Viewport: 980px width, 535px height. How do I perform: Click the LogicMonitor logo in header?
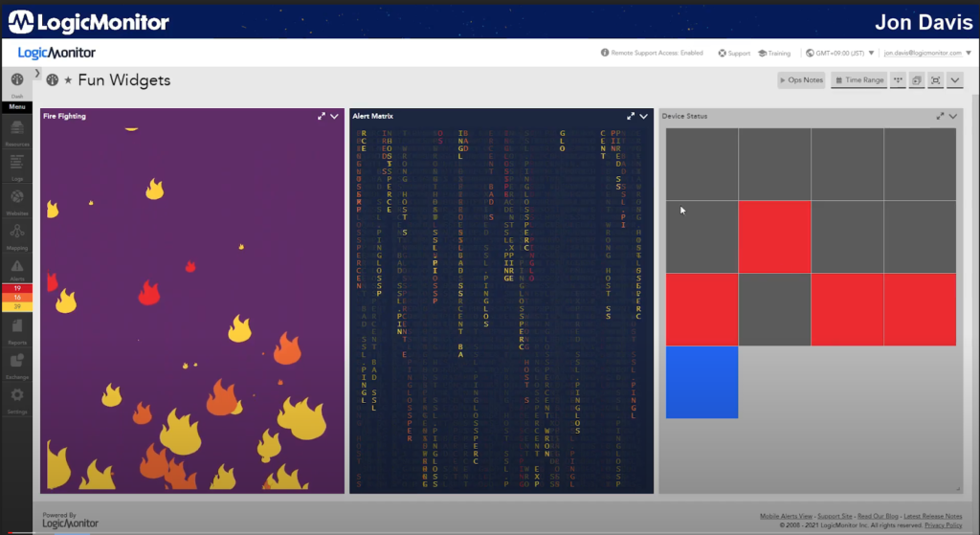click(56, 53)
